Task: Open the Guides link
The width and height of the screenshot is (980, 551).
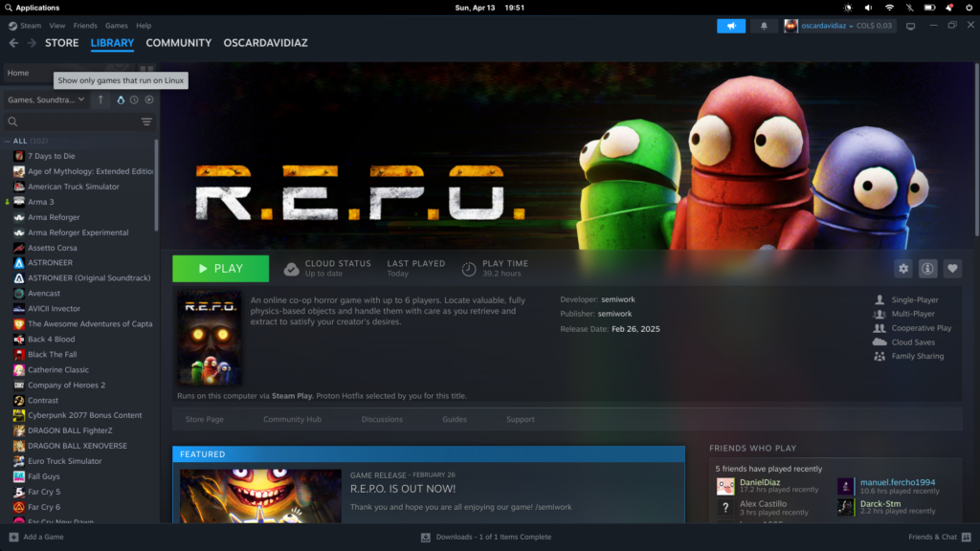Action: [455, 419]
